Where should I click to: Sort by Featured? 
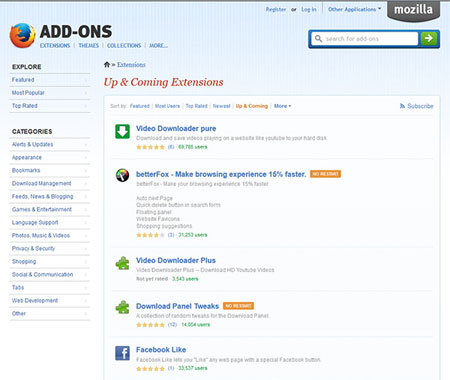tap(140, 106)
